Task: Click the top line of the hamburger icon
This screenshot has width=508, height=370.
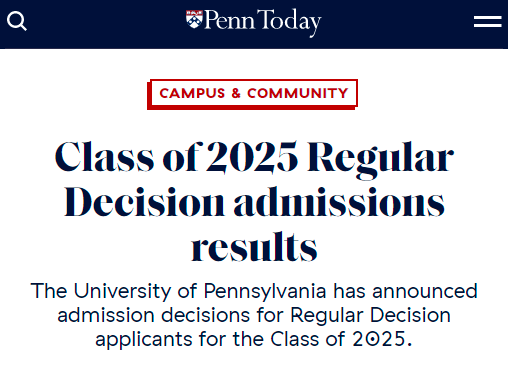Action: tap(488, 17)
